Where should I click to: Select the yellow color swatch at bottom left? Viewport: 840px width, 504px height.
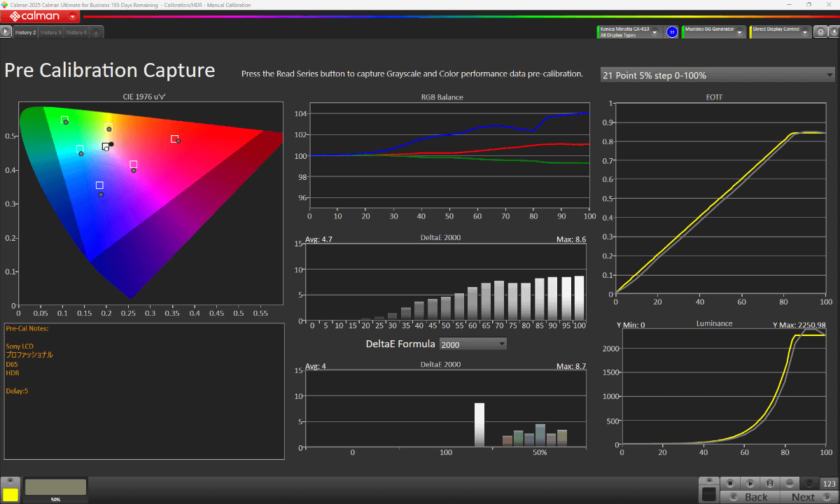tap(10, 493)
